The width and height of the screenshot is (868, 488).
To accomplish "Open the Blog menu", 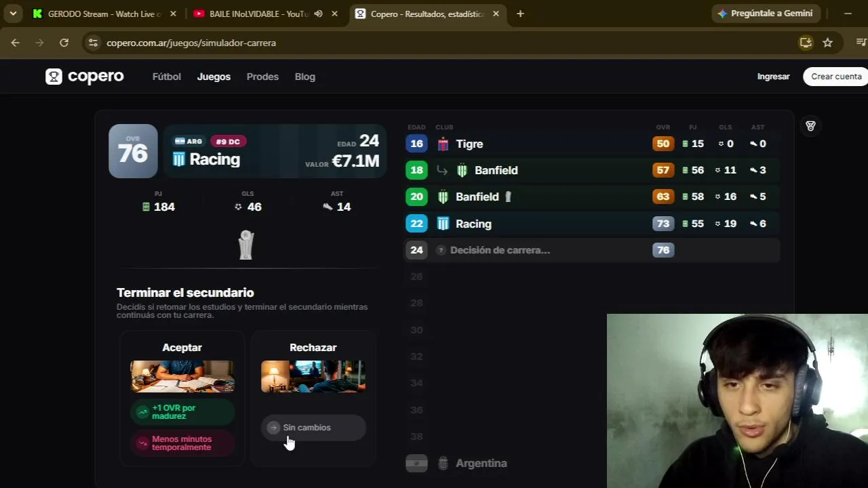I will coord(305,77).
